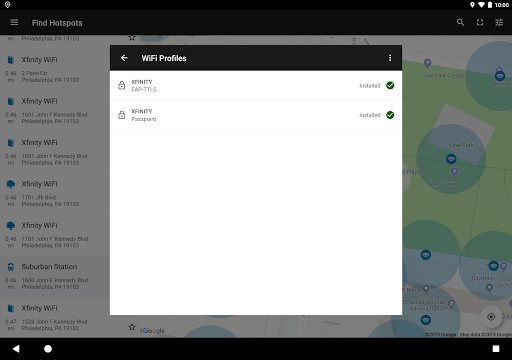Tap the Android back navigation button
Screen dimensions: 512x360
pos(16,349)
